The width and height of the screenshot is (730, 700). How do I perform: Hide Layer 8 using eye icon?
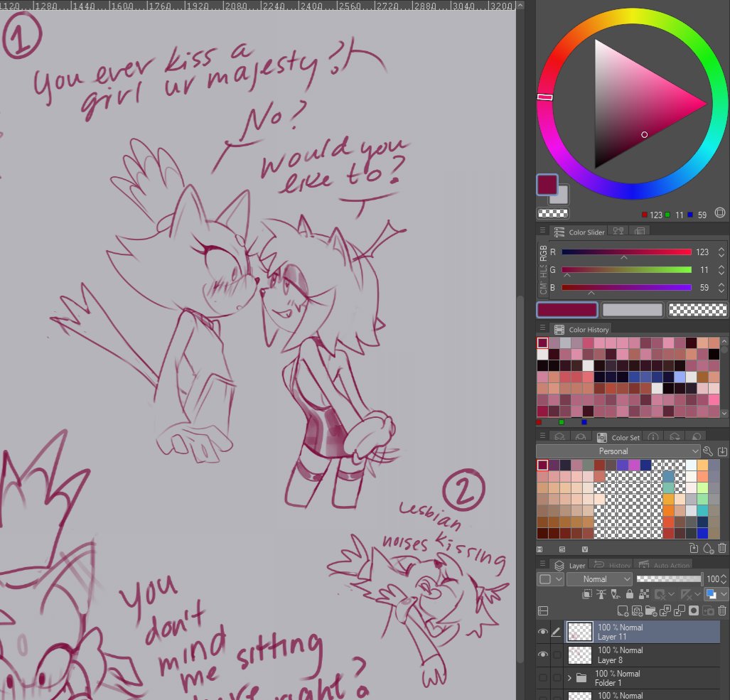(543, 655)
